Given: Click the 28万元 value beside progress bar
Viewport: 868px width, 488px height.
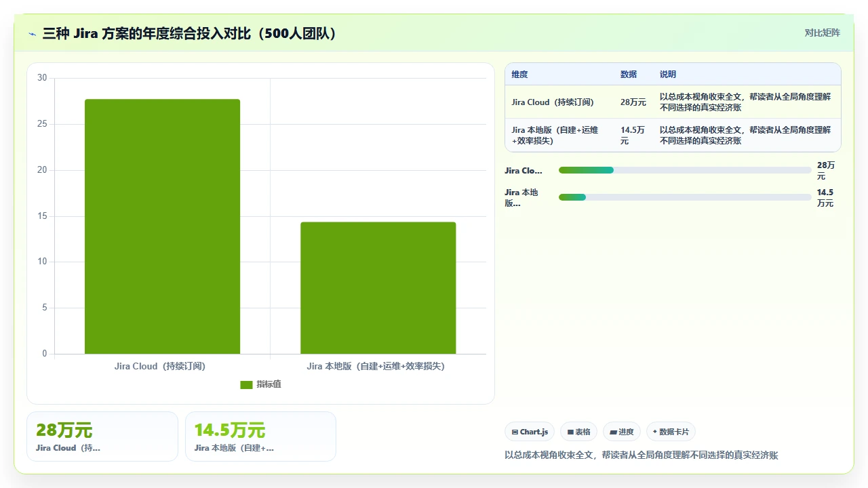Looking at the screenshot, I should pyautogui.click(x=826, y=171).
